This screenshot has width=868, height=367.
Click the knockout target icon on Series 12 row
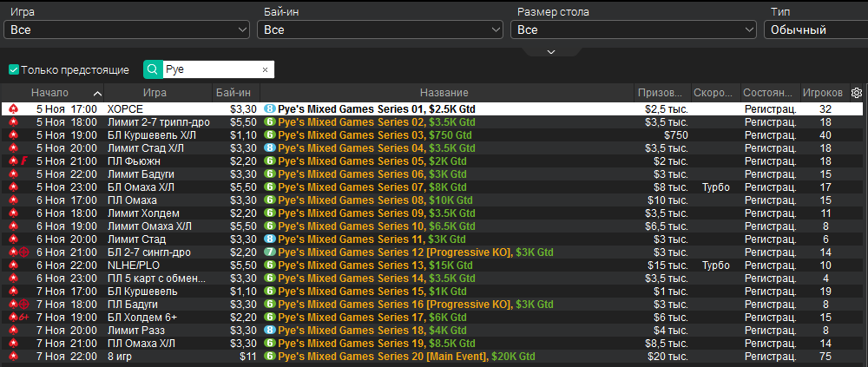(x=22, y=252)
